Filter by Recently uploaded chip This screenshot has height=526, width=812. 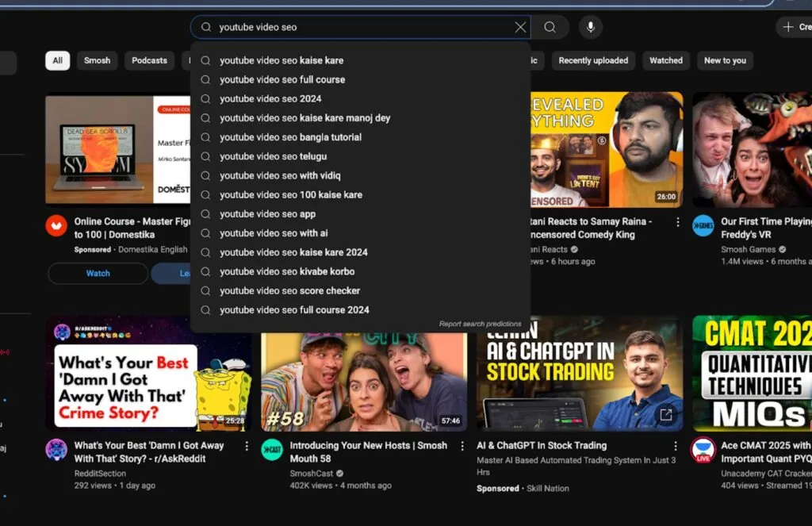pyautogui.click(x=593, y=60)
